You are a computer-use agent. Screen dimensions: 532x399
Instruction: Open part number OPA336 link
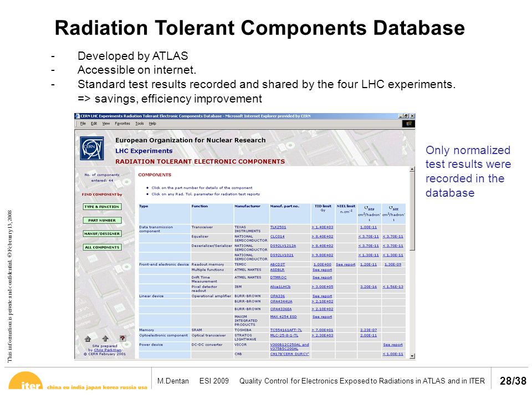tap(277, 296)
